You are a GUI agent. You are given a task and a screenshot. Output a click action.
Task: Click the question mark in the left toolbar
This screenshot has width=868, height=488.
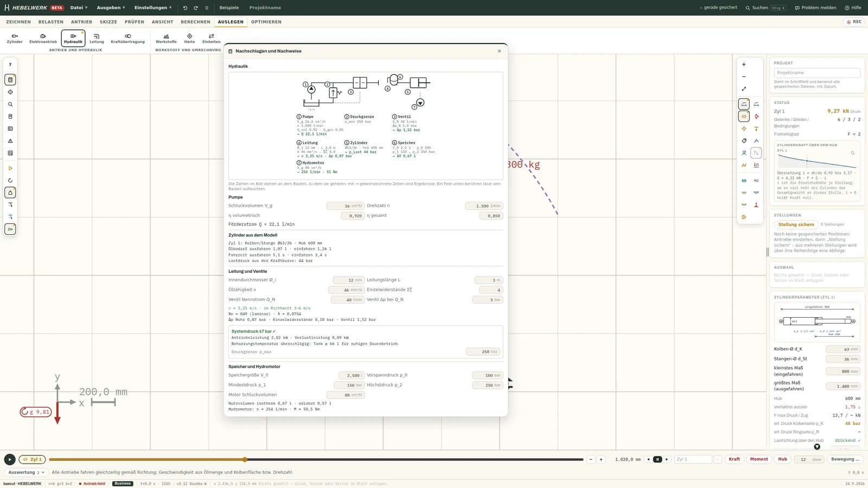[10, 65]
